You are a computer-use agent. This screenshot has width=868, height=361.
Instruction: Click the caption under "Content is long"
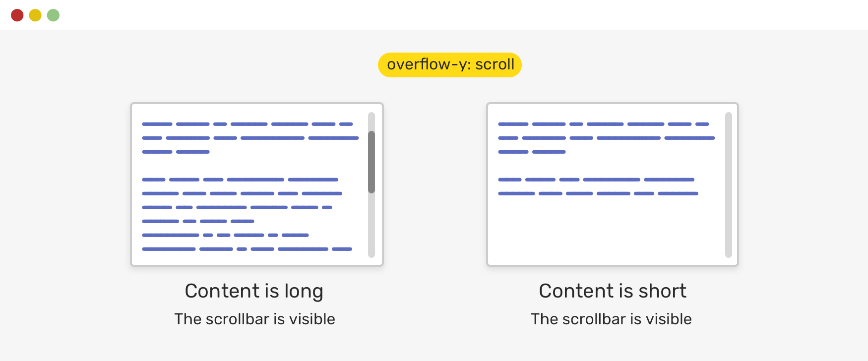(x=254, y=319)
